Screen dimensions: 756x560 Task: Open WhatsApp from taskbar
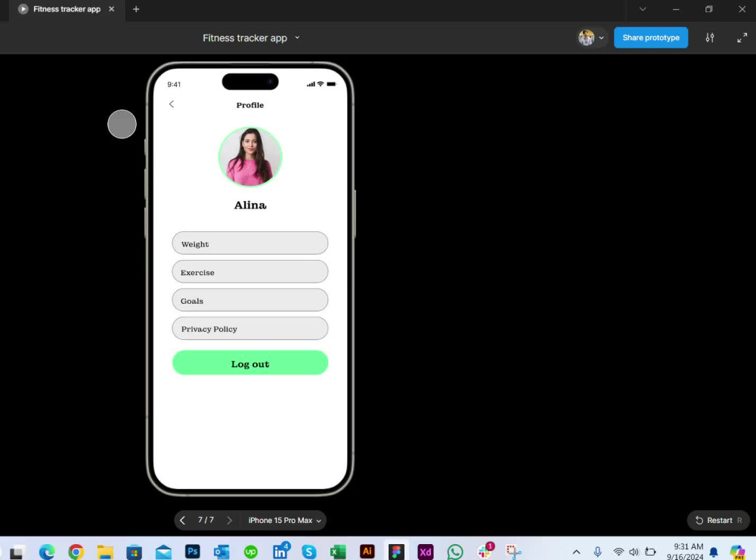coord(454,552)
